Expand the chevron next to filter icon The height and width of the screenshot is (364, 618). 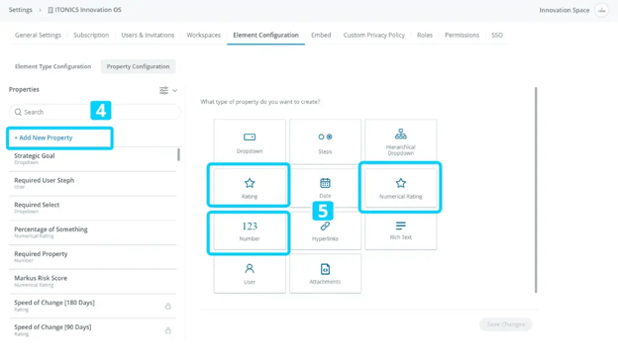(x=174, y=91)
